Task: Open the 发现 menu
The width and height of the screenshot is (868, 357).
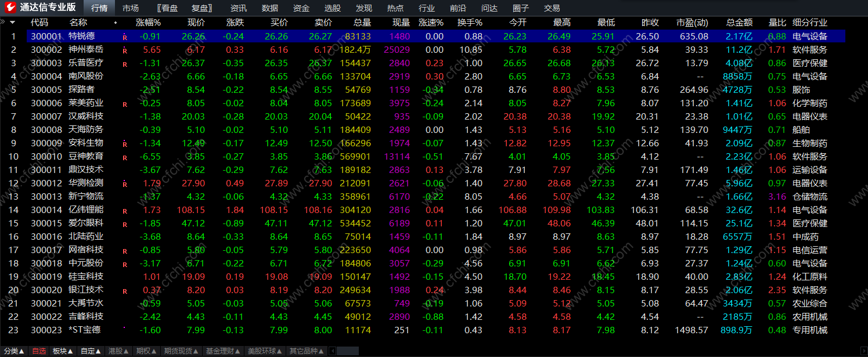Action: point(364,8)
